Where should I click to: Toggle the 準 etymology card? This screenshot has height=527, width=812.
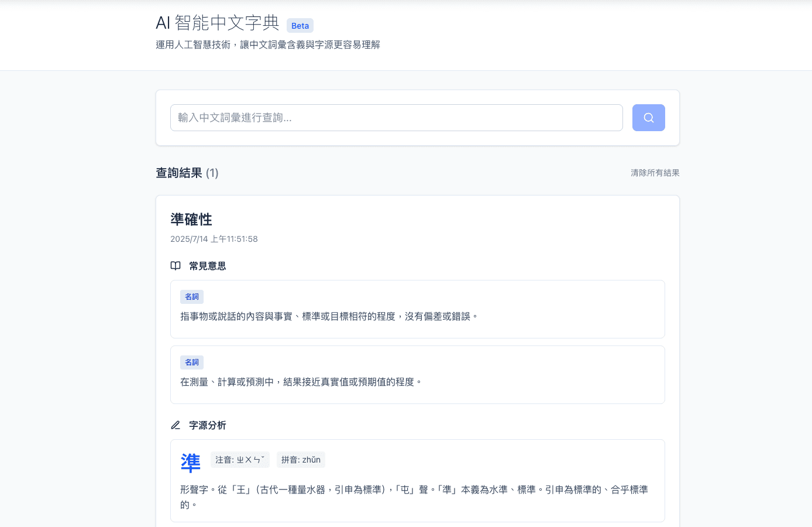tap(417, 480)
